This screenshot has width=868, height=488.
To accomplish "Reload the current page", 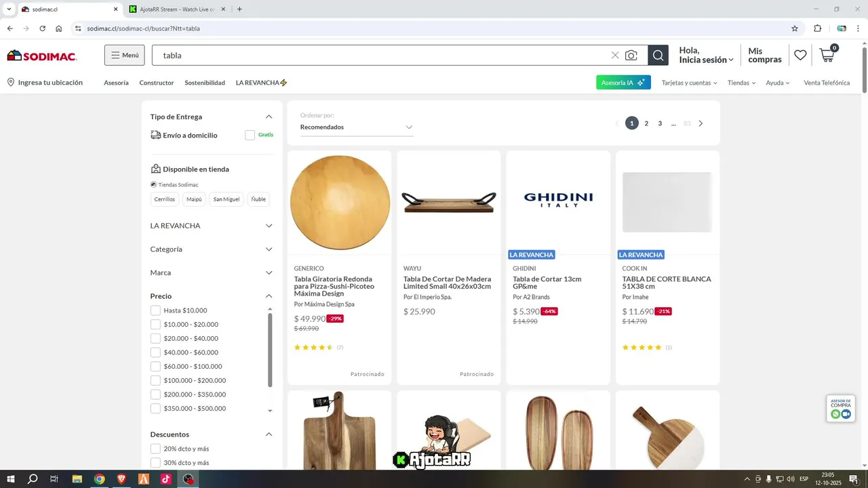I will tap(42, 28).
